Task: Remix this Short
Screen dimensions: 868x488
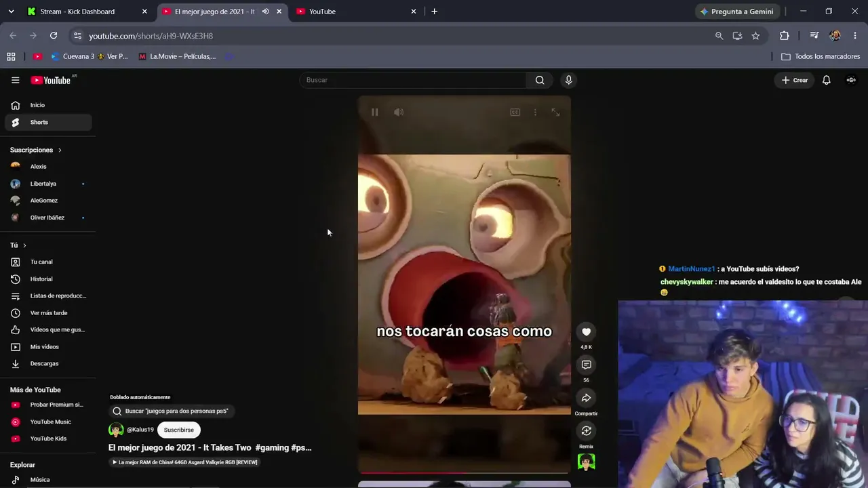Action: 586,431
